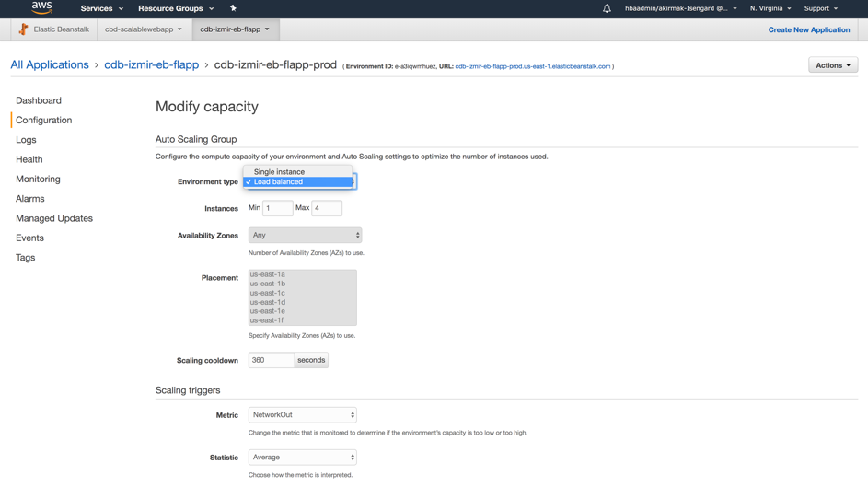This screenshot has height=487, width=868.
Task: Choose the Single instance environment type option
Action: pyautogui.click(x=298, y=171)
